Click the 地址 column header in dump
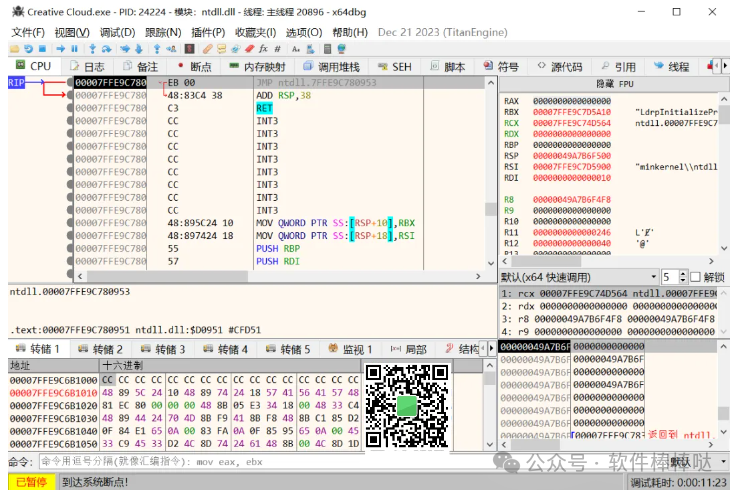This screenshot has height=492, width=735. point(53,365)
